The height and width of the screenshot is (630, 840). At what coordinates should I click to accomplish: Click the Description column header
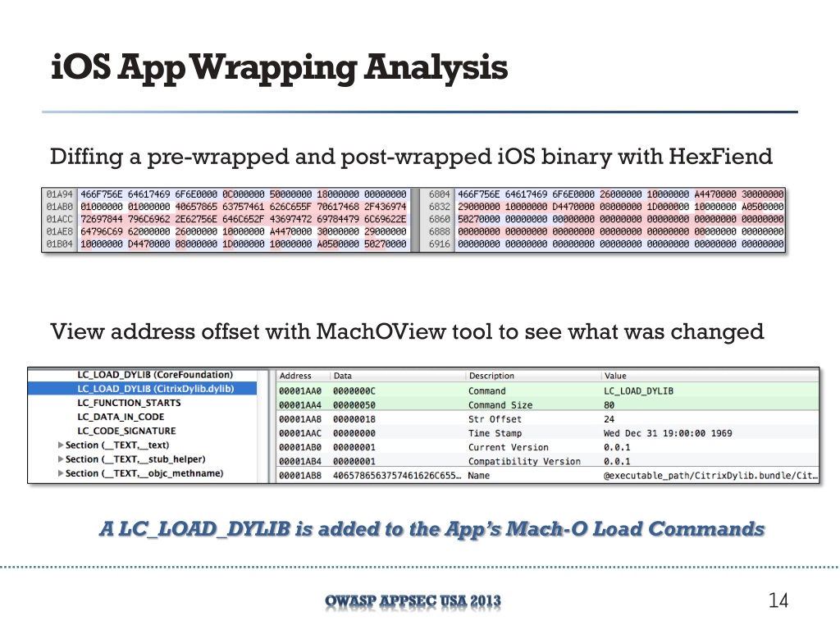(x=491, y=376)
